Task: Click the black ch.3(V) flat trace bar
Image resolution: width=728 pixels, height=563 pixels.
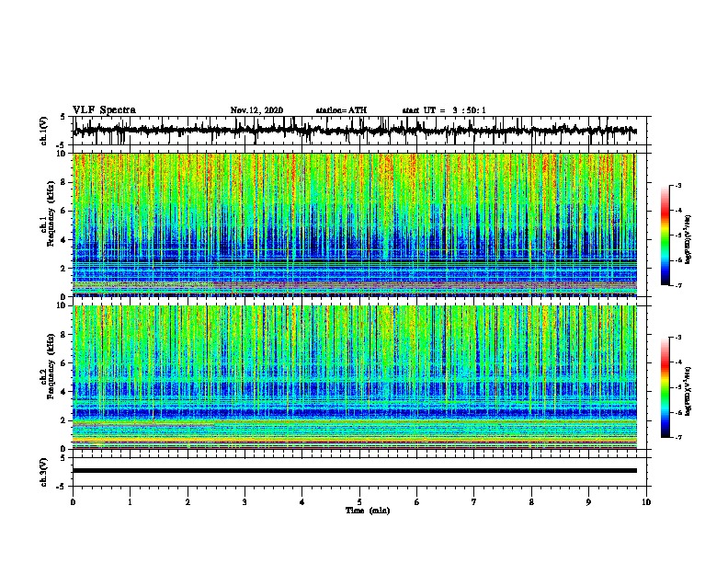Action: tap(355, 471)
